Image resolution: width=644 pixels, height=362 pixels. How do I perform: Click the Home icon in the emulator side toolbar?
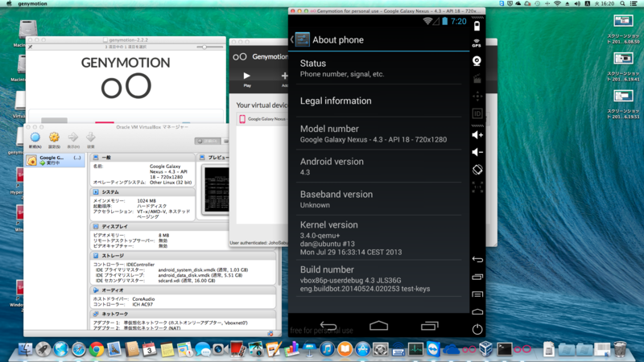(x=477, y=311)
